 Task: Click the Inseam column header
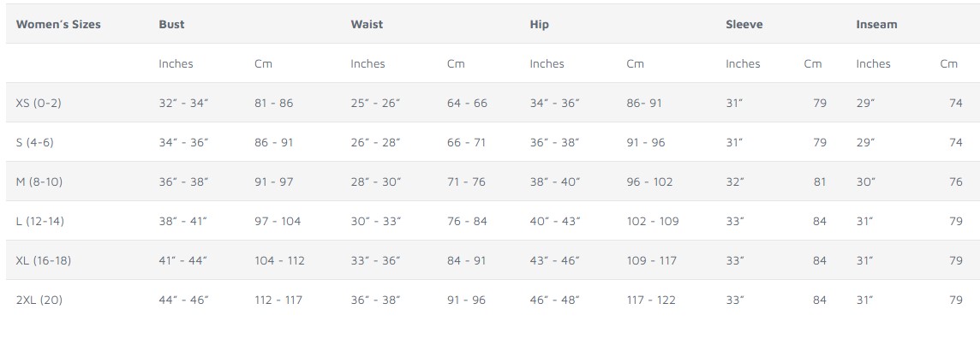click(x=876, y=25)
